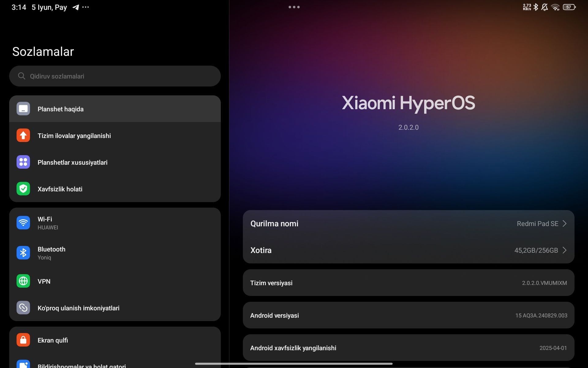Tap the Qurilma nomi row

[409, 224]
